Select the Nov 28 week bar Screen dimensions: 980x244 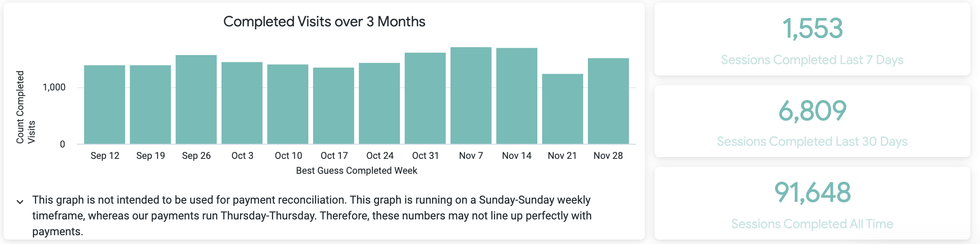pyautogui.click(x=608, y=101)
